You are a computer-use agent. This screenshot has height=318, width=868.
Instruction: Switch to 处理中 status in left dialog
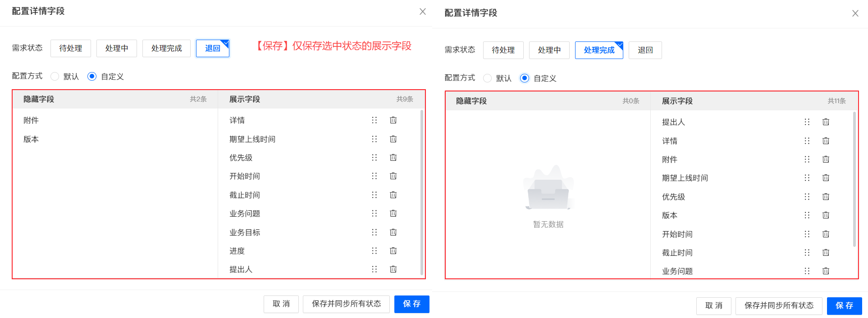[117, 48]
